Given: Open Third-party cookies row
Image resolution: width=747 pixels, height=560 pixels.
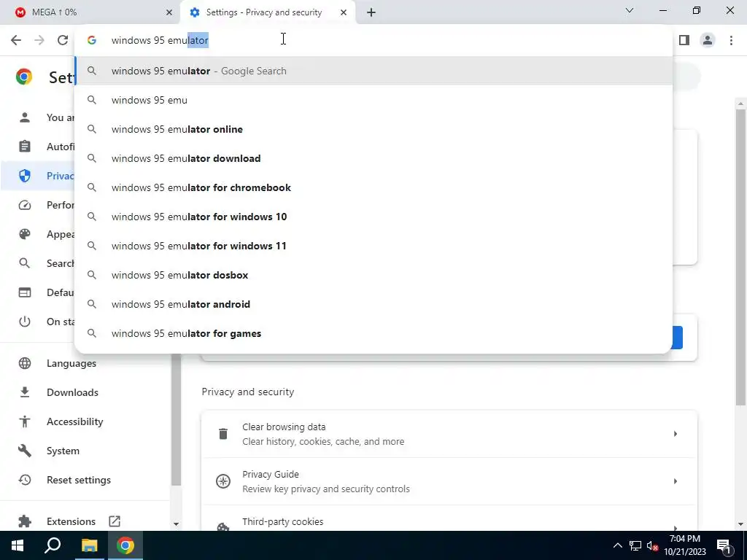Looking at the screenshot, I should [449, 519].
